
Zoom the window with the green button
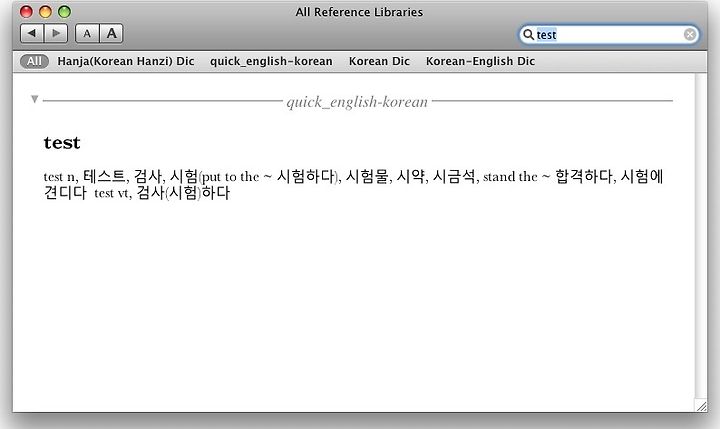64,11
